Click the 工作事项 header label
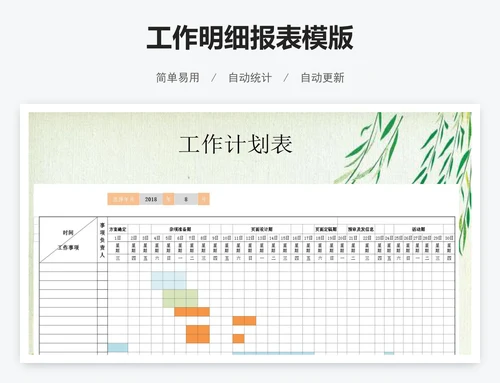500x383 pixels. pos(68,247)
